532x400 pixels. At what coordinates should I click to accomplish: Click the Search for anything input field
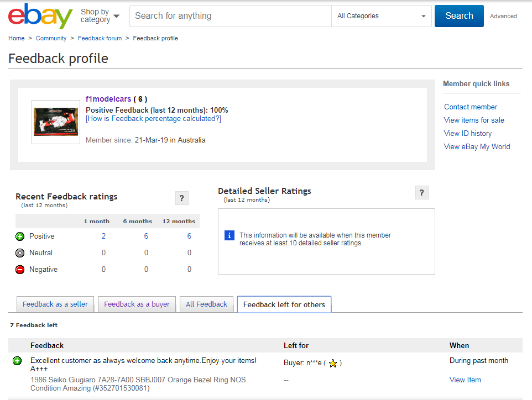tap(230, 16)
